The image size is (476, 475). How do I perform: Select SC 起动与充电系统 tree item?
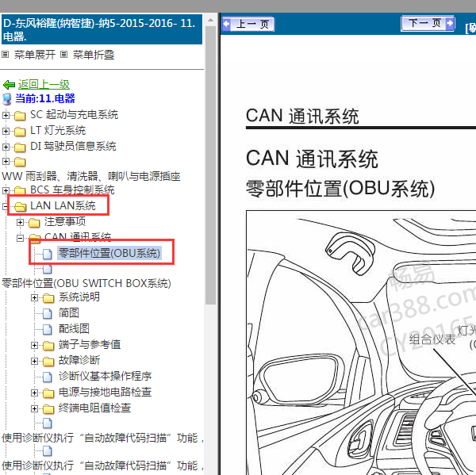[74, 114]
